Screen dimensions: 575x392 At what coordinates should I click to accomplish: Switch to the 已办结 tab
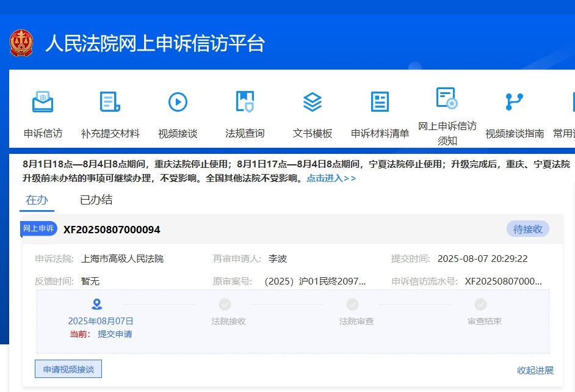96,200
